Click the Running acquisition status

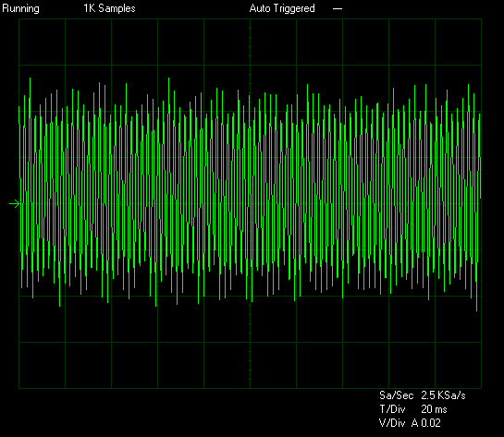tap(20, 8)
